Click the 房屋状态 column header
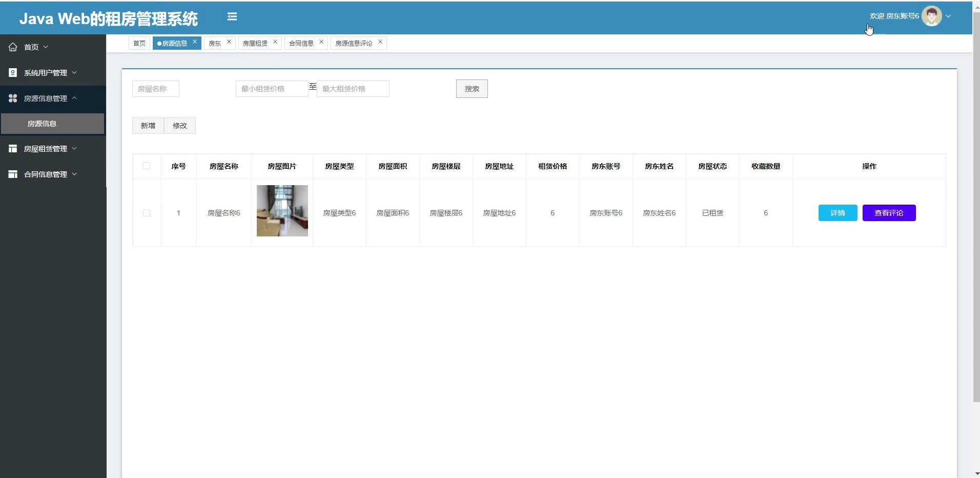 pos(712,166)
